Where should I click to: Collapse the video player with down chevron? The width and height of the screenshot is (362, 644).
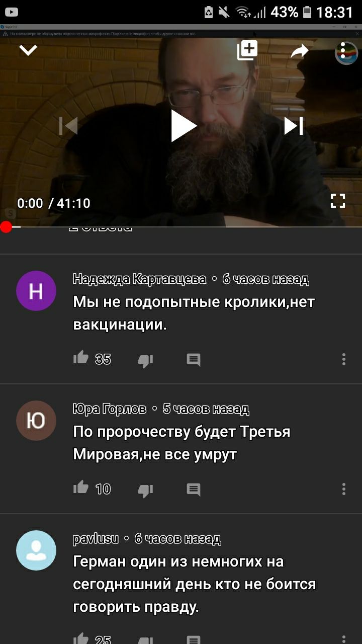(28, 50)
